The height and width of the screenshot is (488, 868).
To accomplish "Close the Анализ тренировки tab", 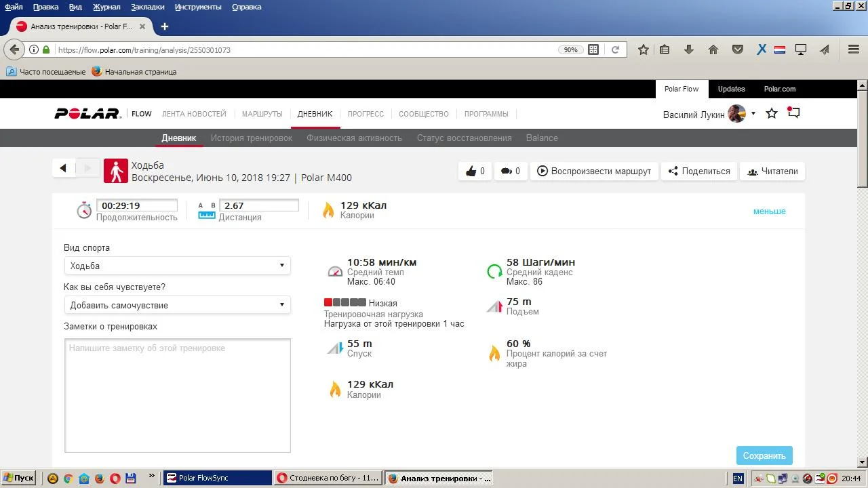I will (142, 26).
